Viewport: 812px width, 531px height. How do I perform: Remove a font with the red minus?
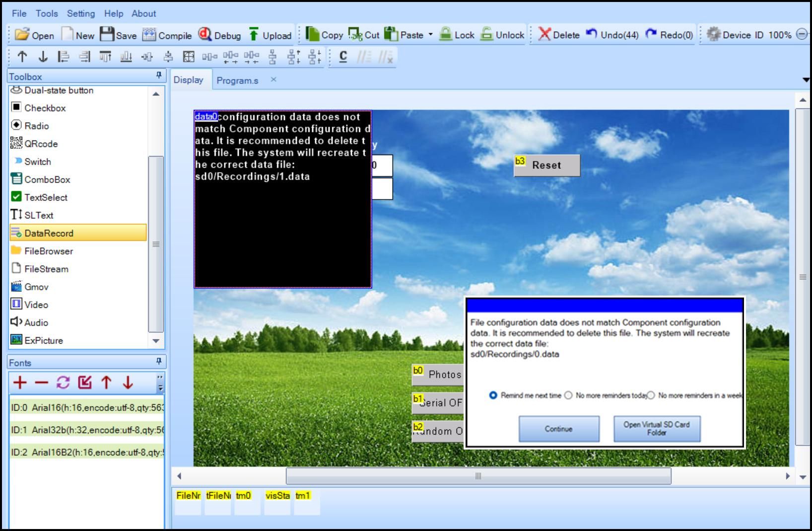coord(42,382)
